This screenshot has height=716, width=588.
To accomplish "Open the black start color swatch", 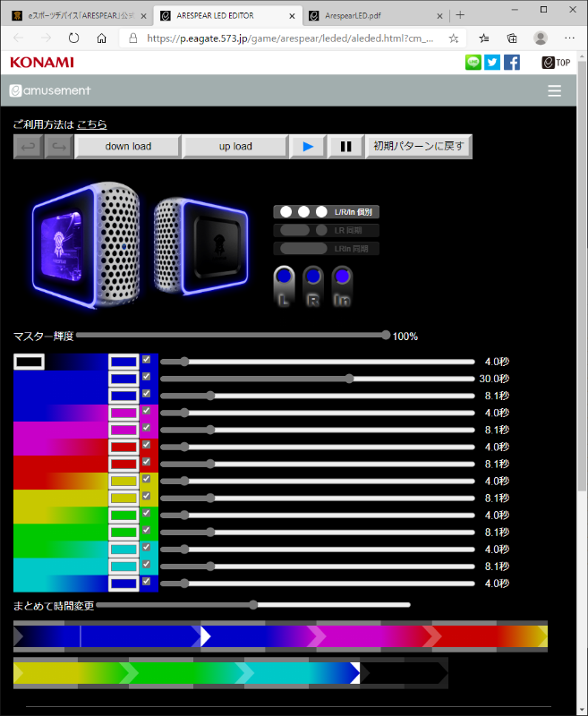I will click(x=30, y=362).
